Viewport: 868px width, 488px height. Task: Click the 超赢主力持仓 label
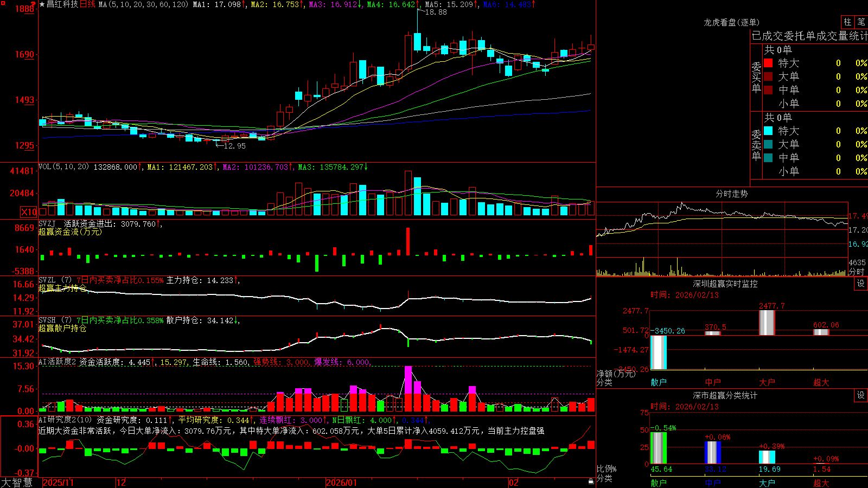[62, 288]
